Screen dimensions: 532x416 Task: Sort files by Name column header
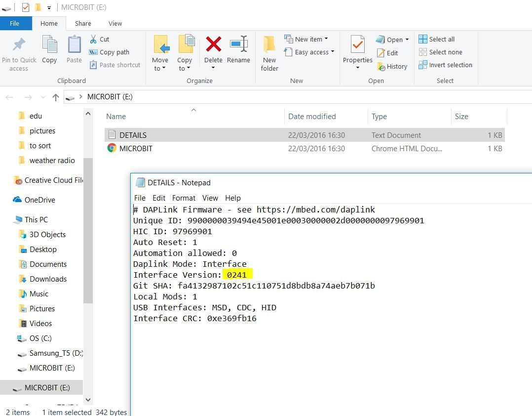coord(193,117)
